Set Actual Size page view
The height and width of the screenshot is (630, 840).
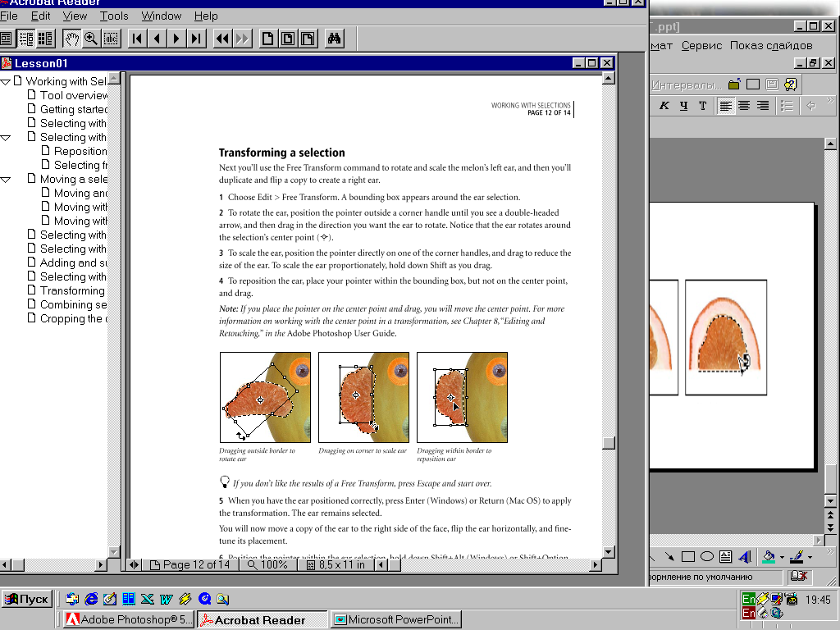(268, 39)
